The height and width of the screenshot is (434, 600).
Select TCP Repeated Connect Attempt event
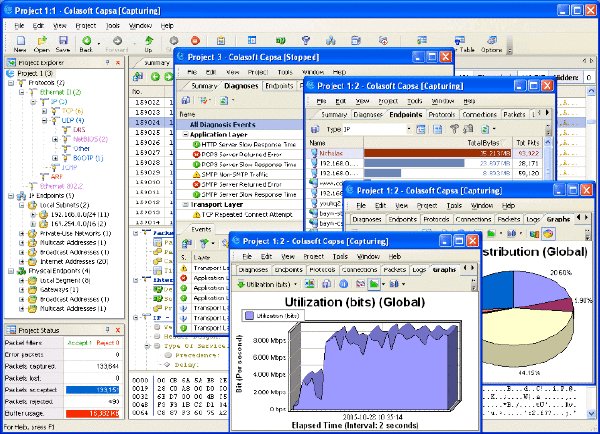click(x=247, y=215)
